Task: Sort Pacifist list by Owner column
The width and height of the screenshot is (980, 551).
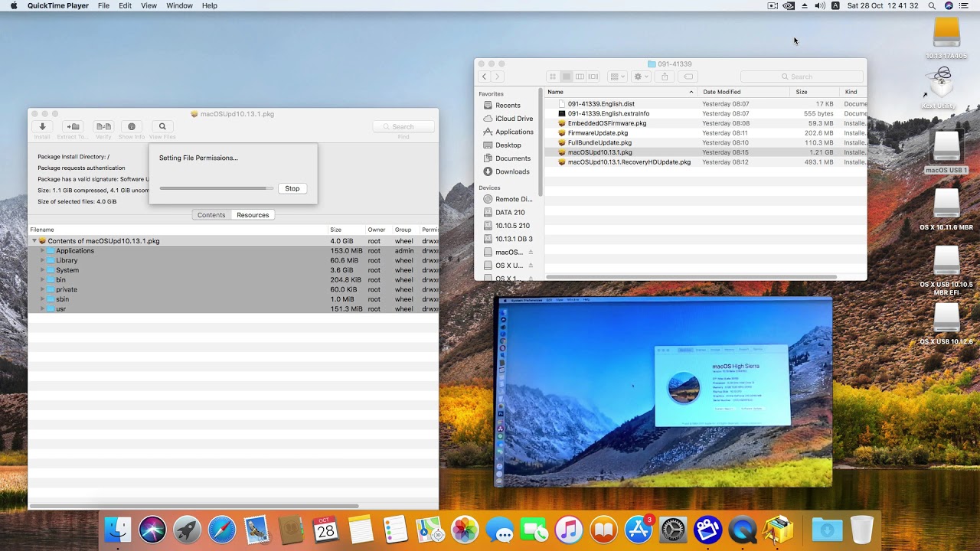Action: pyautogui.click(x=379, y=230)
